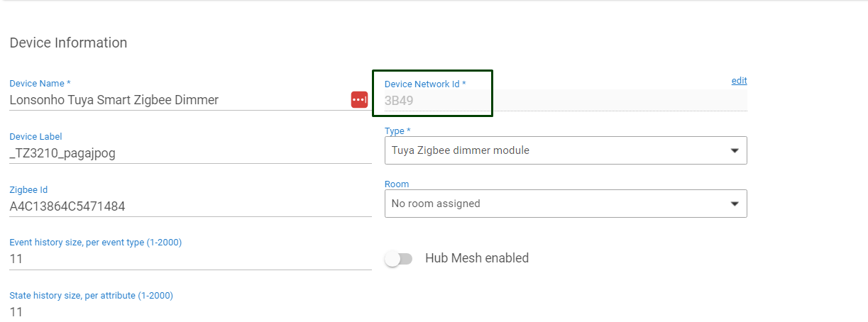The width and height of the screenshot is (868, 322).
Task: Click the Hub Mesh enabled label text
Action: 476,258
